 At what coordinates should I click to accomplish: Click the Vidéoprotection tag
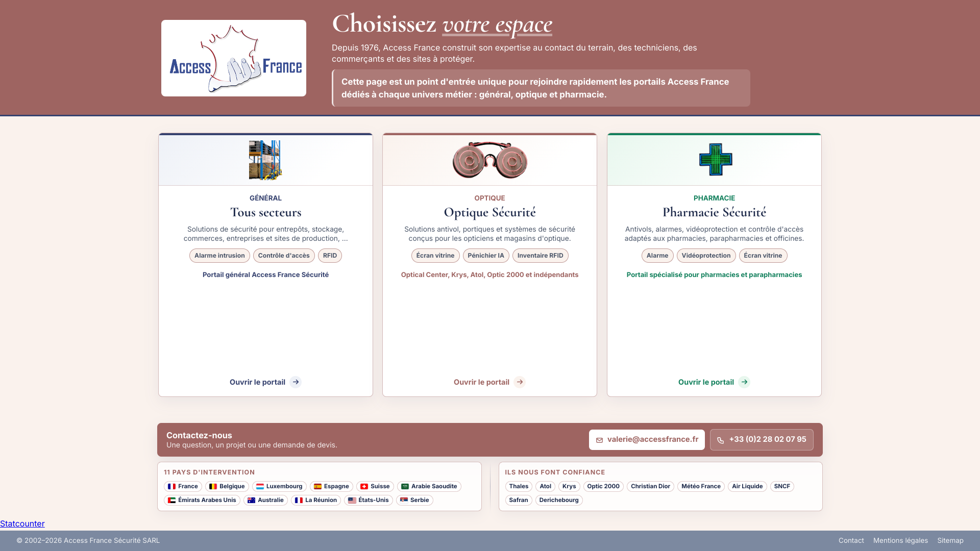pyautogui.click(x=706, y=256)
